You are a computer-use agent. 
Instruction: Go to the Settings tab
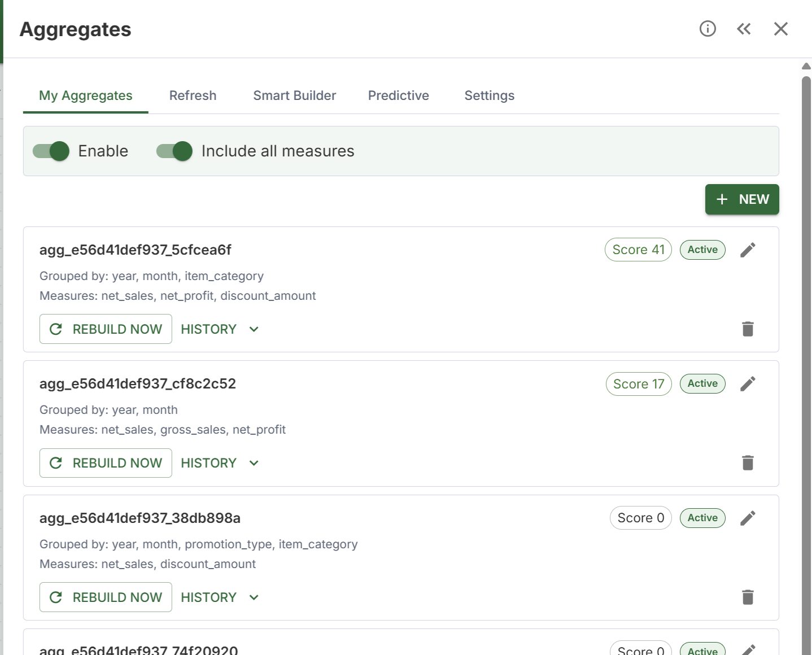(489, 95)
